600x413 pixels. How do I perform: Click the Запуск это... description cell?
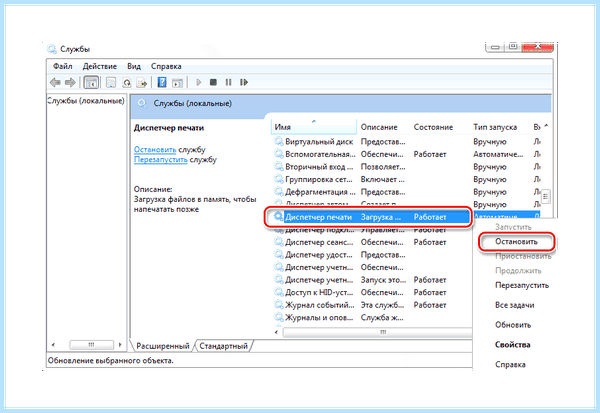(x=383, y=280)
